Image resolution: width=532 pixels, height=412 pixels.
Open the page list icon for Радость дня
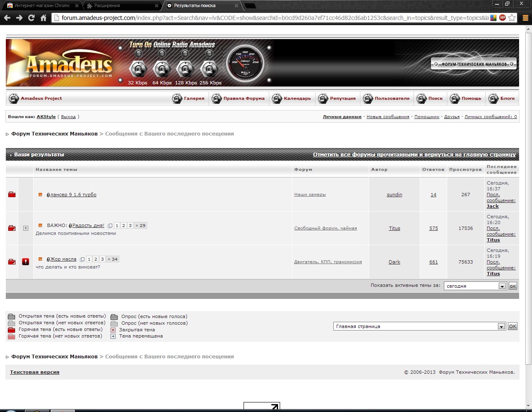(x=110, y=226)
